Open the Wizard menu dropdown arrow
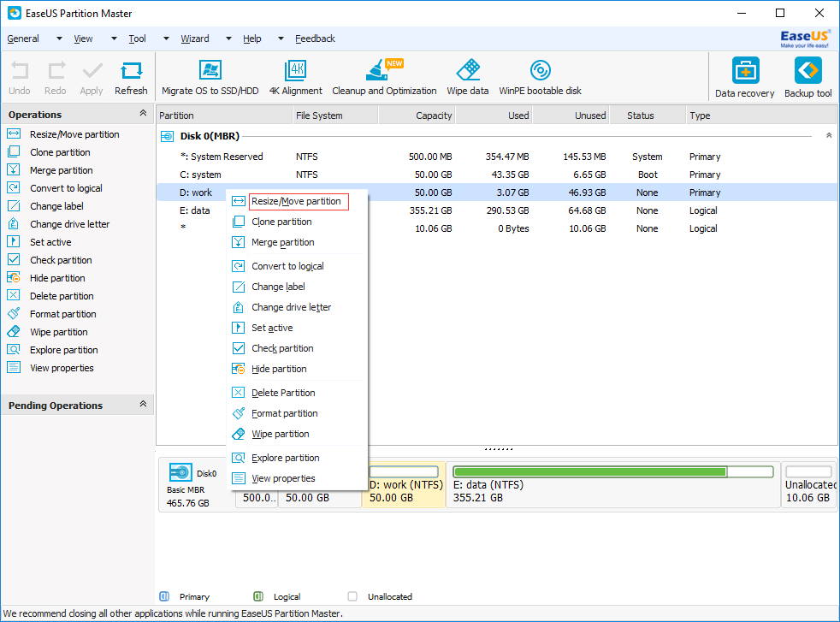840x622 pixels. (228, 39)
